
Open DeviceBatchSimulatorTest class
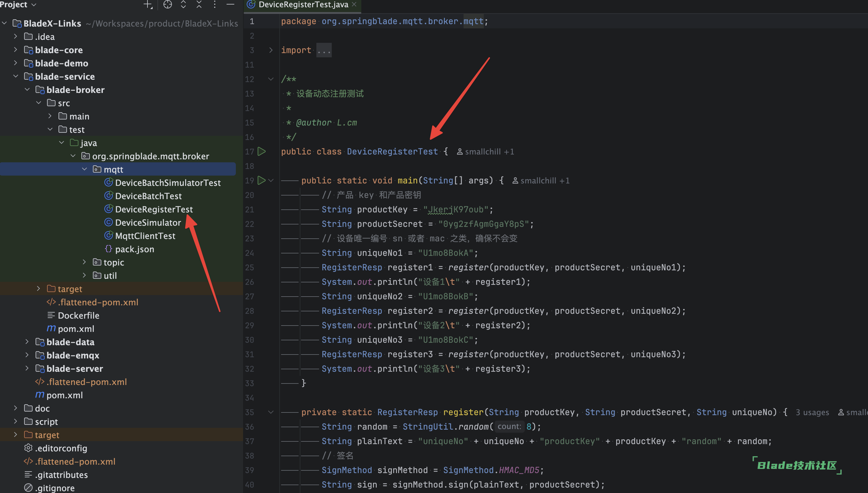point(168,183)
